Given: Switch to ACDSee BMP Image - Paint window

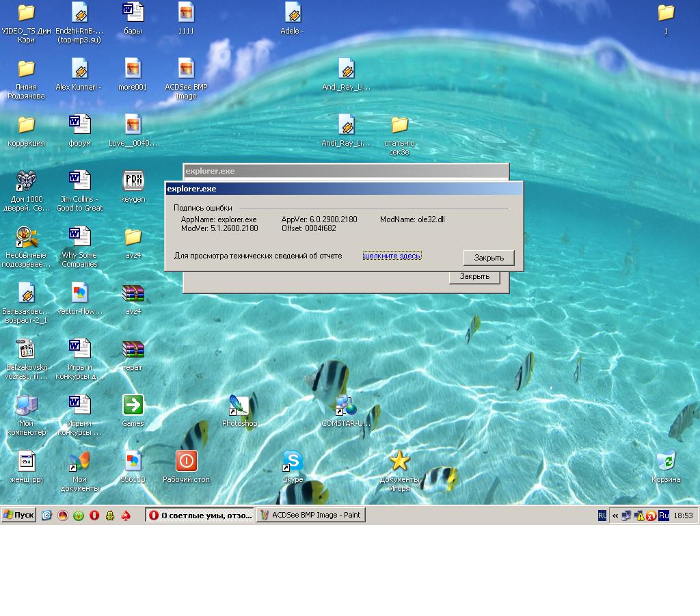Looking at the screenshot, I should [310, 515].
